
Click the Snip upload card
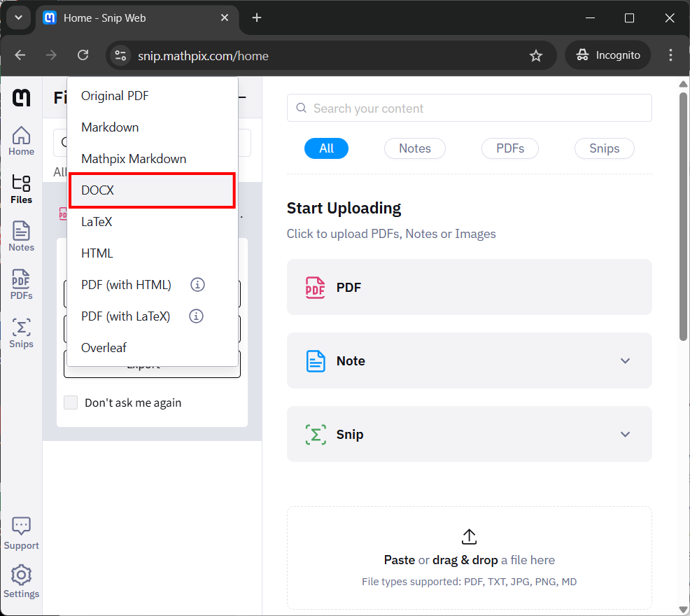point(469,434)
